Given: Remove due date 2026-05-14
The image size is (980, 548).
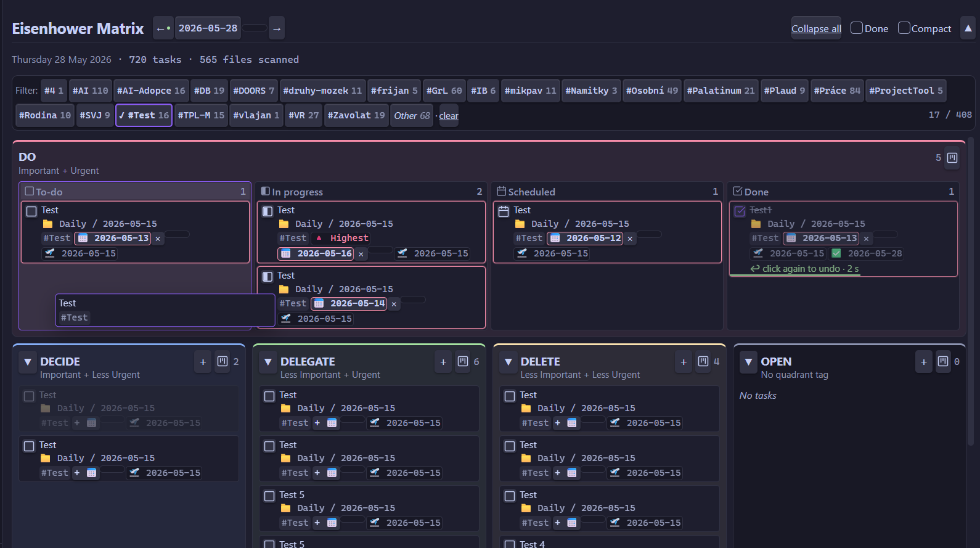Looking at the screenshot, I should click(394, 304).
